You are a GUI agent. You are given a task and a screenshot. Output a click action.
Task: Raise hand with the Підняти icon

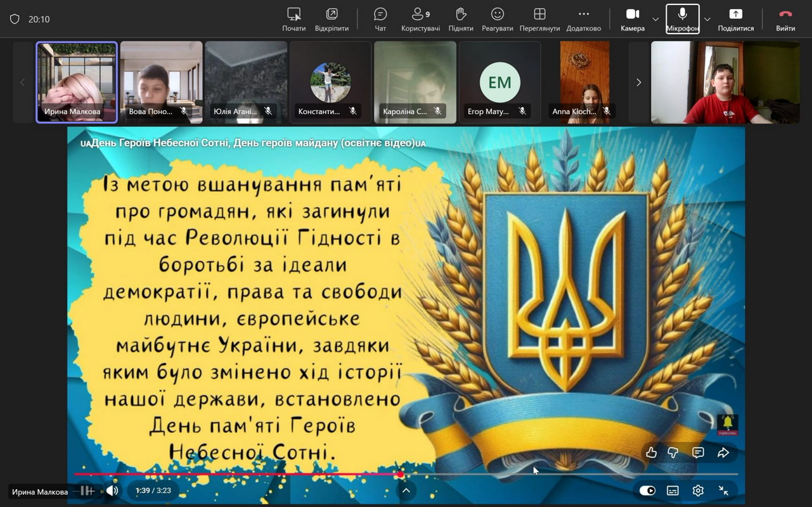461,19
